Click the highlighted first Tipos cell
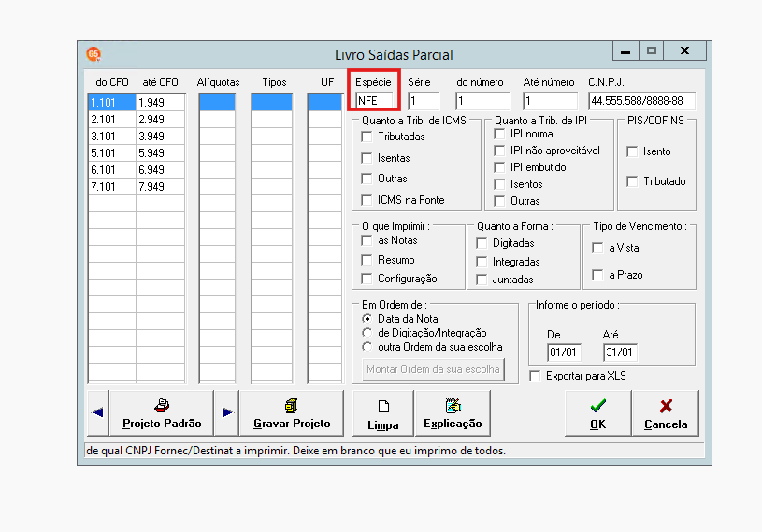The image size is (762, 532). tap(272, 103)
